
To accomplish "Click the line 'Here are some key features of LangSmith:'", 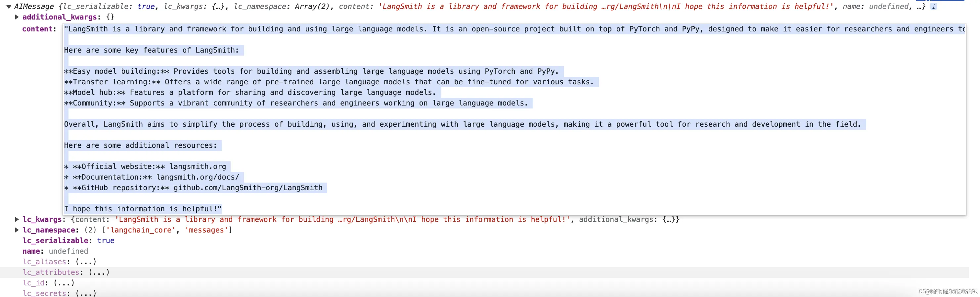I will 152,50.
